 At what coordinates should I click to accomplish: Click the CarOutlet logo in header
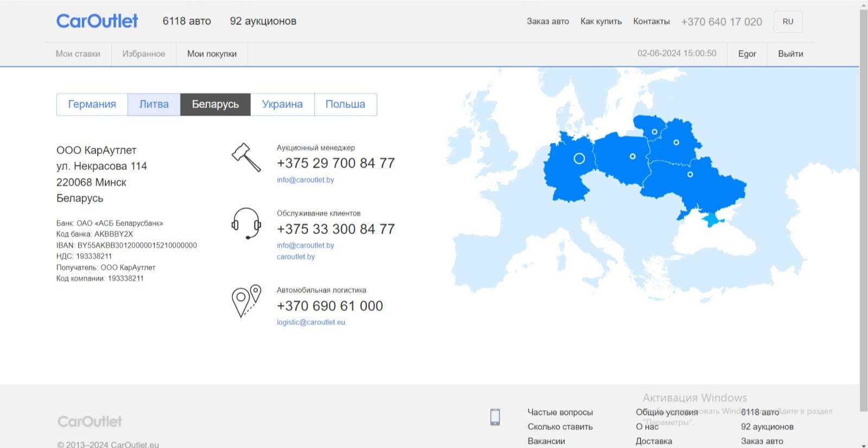tap(97, 21)
